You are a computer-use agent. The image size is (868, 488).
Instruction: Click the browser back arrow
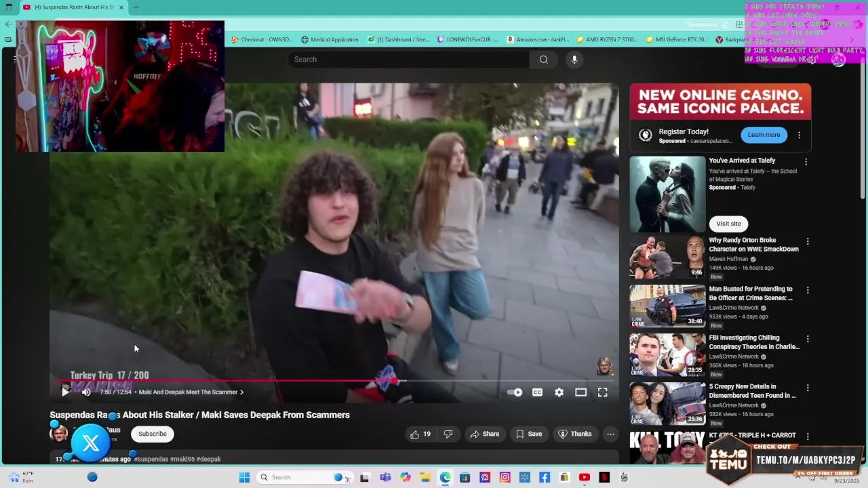[x=8, y=24]
